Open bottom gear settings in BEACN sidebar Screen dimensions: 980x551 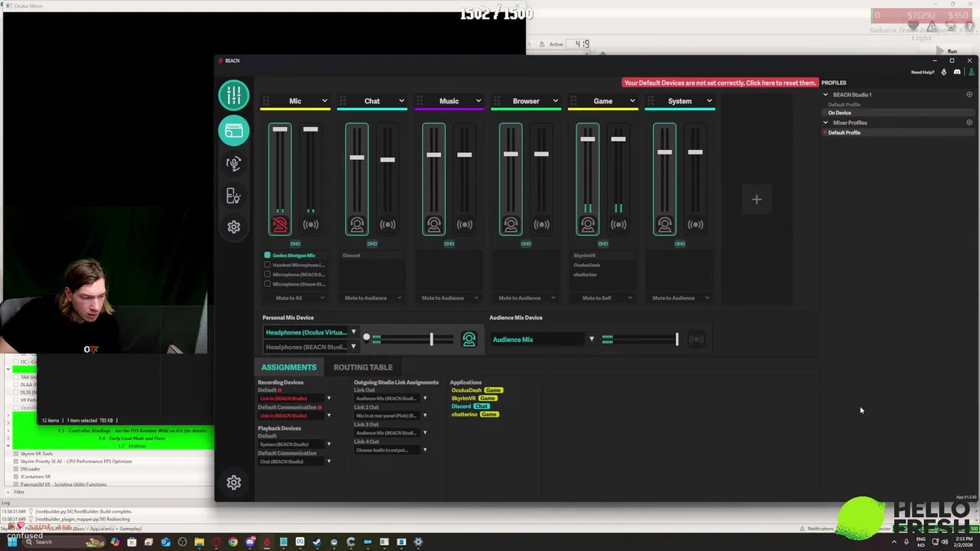[234, 482]
